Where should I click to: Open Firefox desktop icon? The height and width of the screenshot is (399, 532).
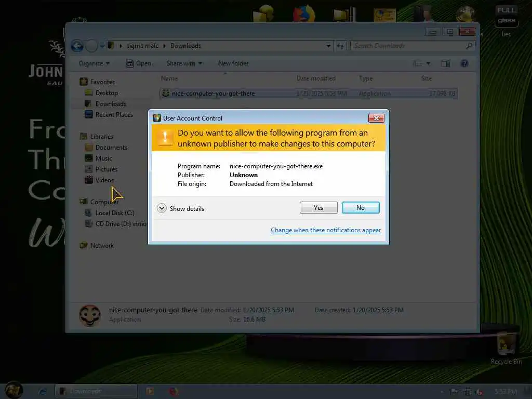pyautogui.click(x=303, y=14)
